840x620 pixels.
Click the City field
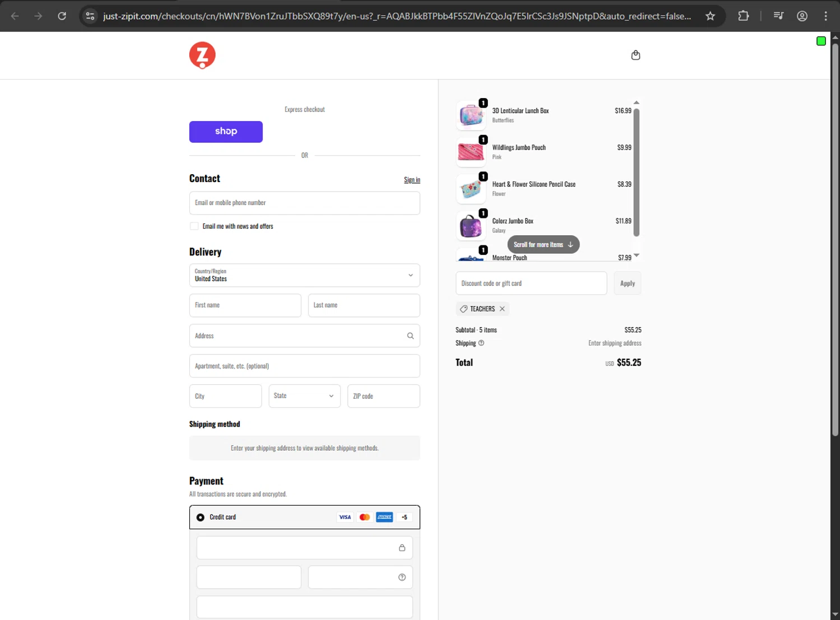(x=226, y=396)
